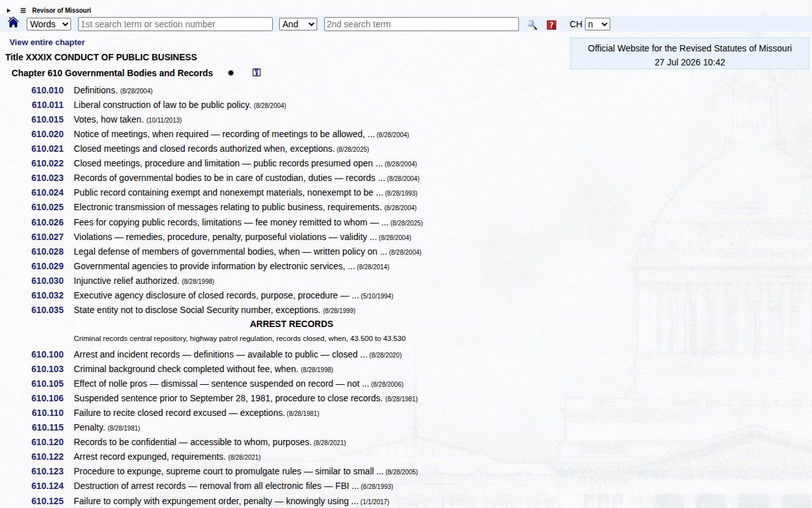Open section 610.025 link
The image size is (812, 508).
[x=48, y=207]
